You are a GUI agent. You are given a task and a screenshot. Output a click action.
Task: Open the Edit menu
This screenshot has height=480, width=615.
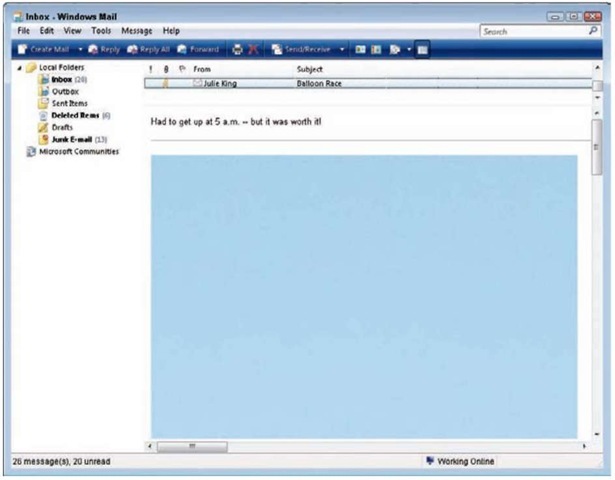click(47, 31)
